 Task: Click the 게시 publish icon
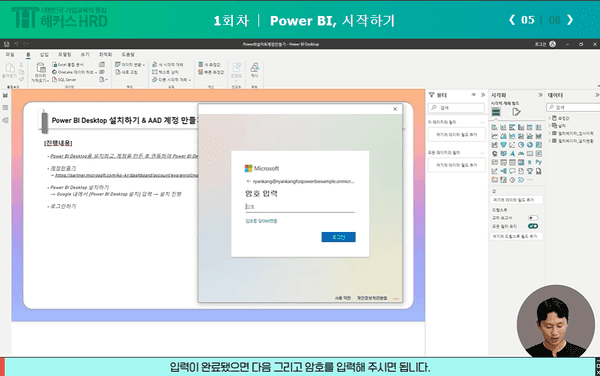point(254,70)
